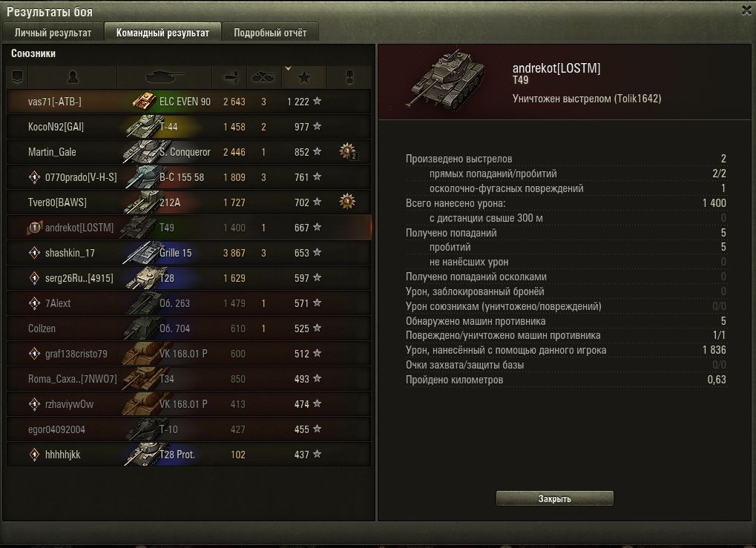Sort by medals icon column header
Image resolution: width=756 pixels, height=548 pixels.
click(x=349, y=76)
